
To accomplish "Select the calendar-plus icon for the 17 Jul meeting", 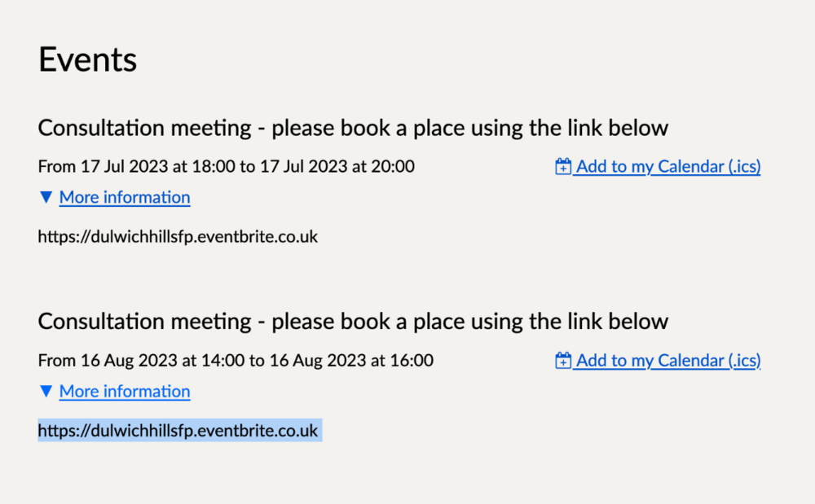I will [562, 166].
